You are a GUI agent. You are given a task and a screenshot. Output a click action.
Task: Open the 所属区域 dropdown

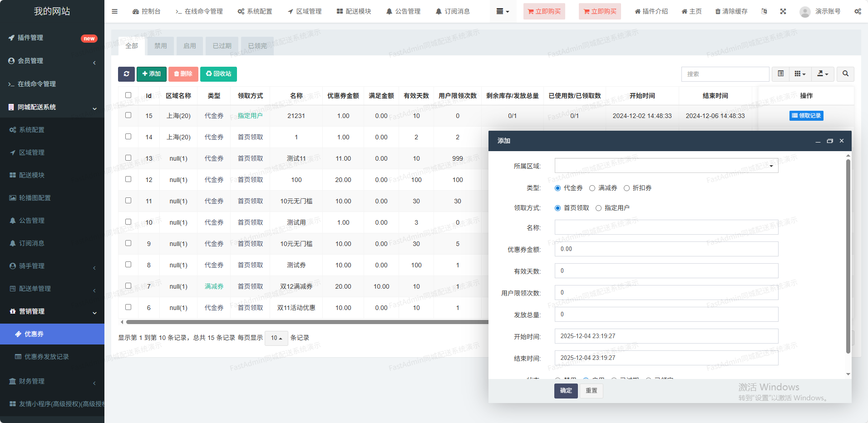coord(666,166)
